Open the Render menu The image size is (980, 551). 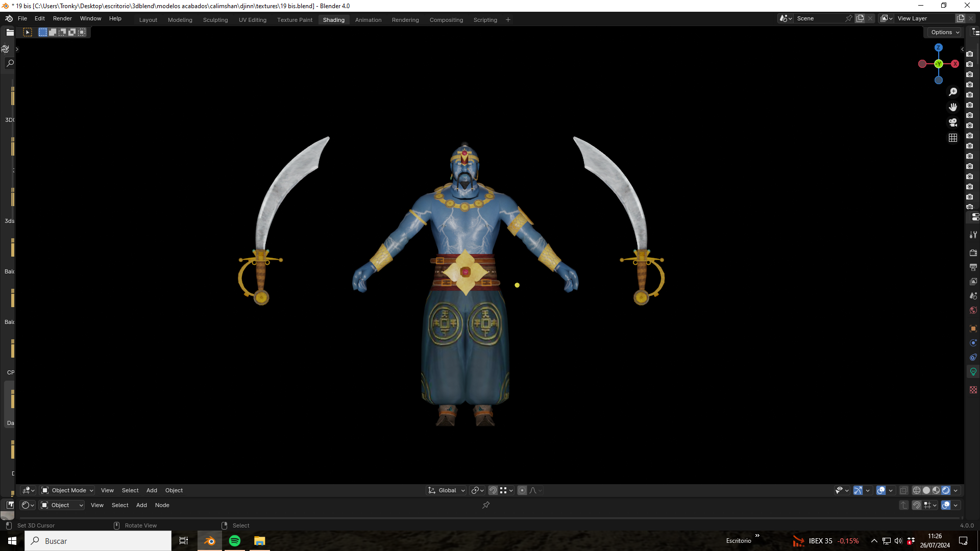click(62, 18)
